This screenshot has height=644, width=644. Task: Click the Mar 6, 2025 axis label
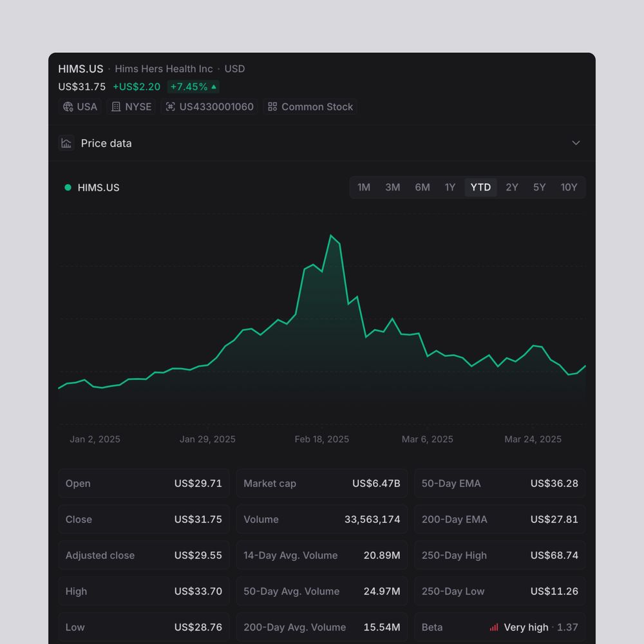pyautogui.click(x=427, y=439)
